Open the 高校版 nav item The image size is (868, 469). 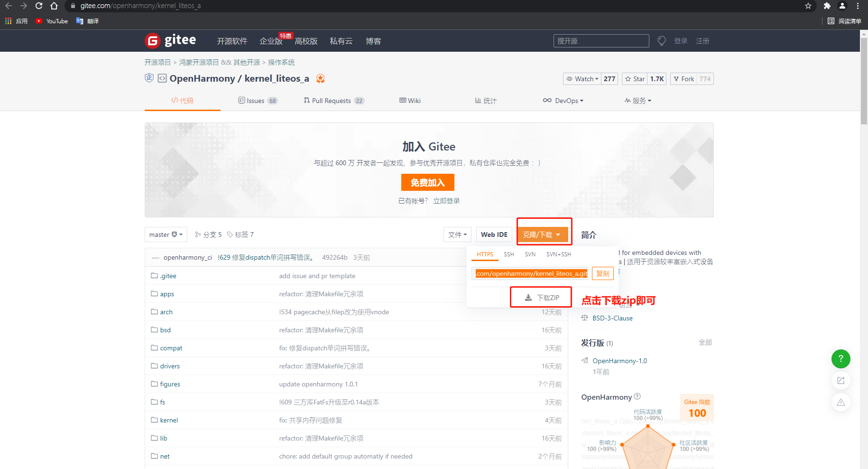[306, 41]
